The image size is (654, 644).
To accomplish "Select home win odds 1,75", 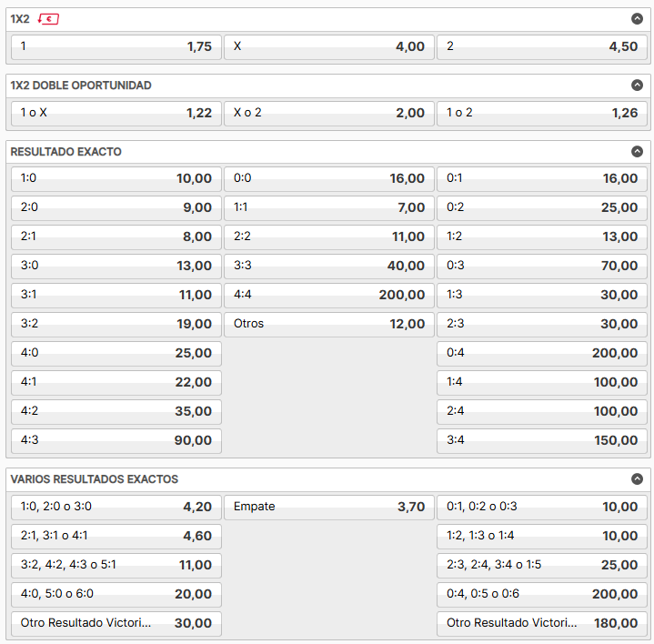I will [116, 46].
